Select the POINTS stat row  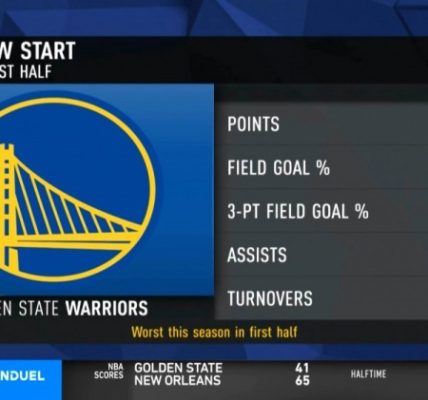tap(321, 124)
